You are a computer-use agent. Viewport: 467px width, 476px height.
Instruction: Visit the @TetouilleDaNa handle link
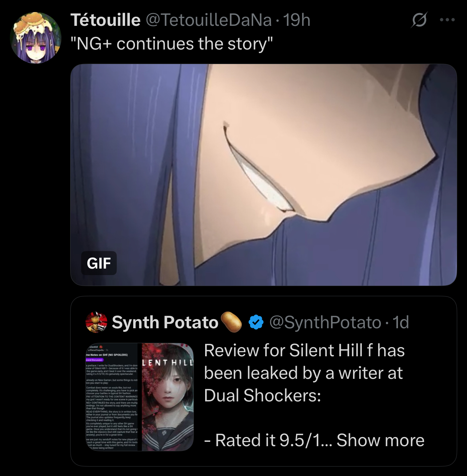click(209, 20)
